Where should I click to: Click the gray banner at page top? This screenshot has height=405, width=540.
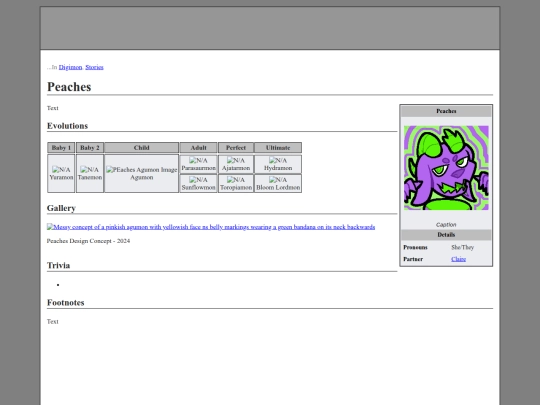tap(270, 28)
